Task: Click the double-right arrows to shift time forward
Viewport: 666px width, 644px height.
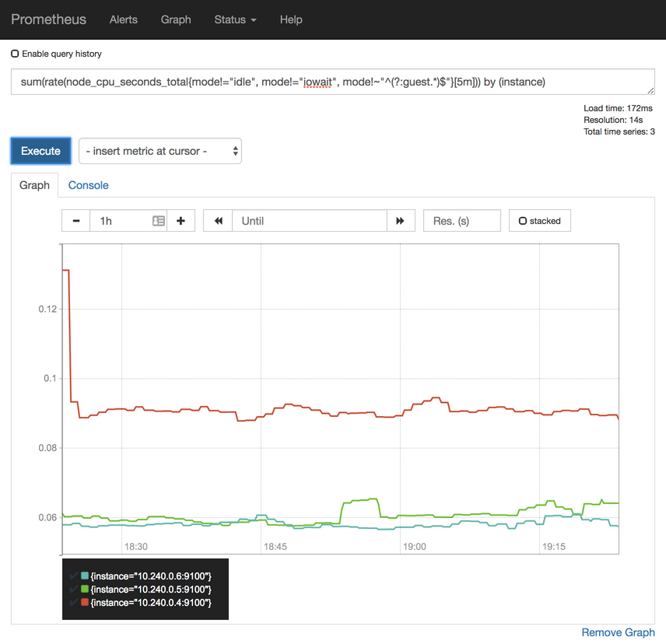Action: 401,220
